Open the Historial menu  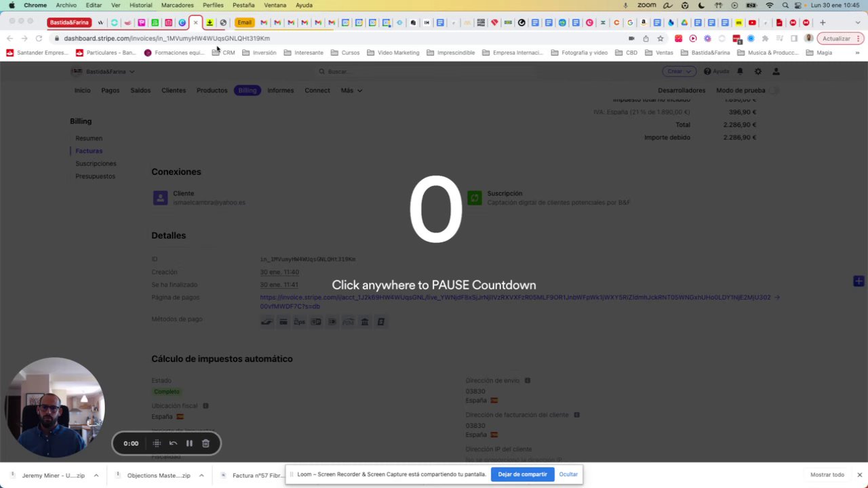tap(140, 5)
